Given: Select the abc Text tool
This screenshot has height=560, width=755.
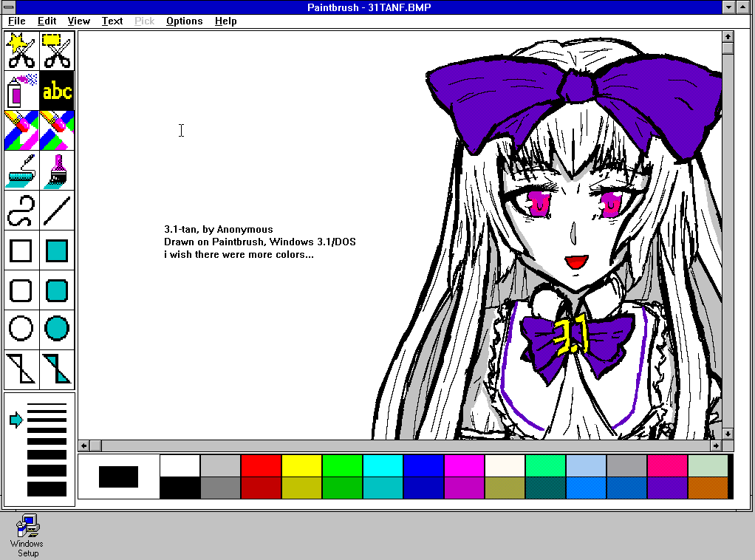Looking at the screenshot, I should point(58,91).
